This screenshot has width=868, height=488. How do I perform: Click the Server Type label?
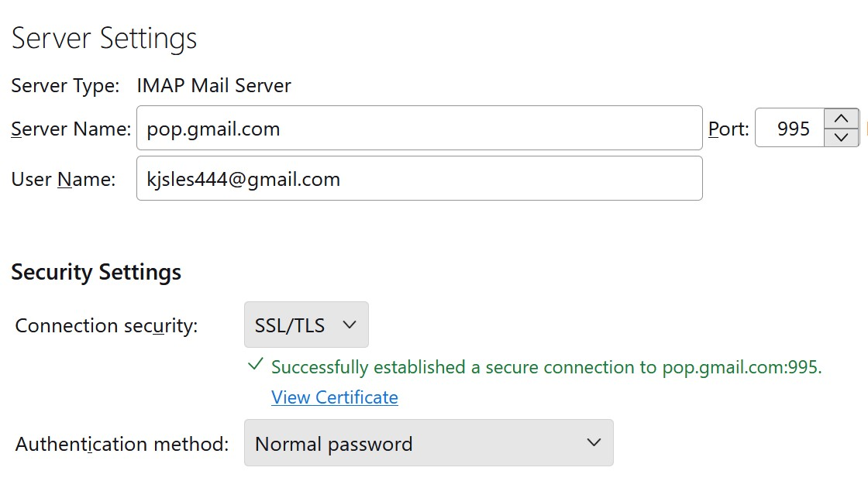(65, 85)
